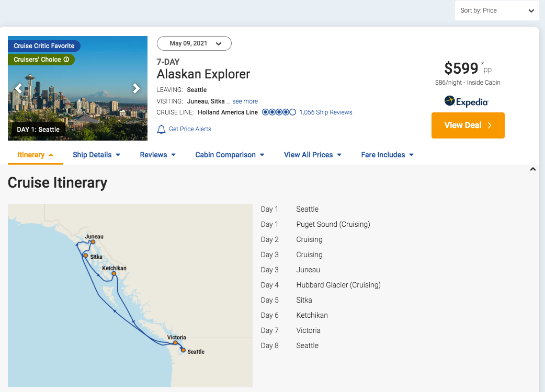Open the May 09, 2021 date dropdown

pos(194,43)
